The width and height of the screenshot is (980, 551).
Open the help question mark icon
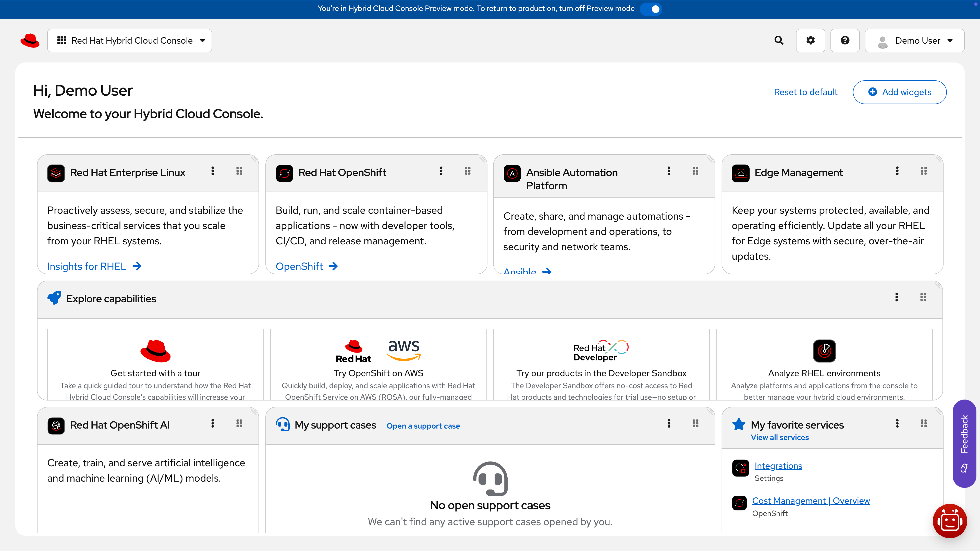point(844,40)
